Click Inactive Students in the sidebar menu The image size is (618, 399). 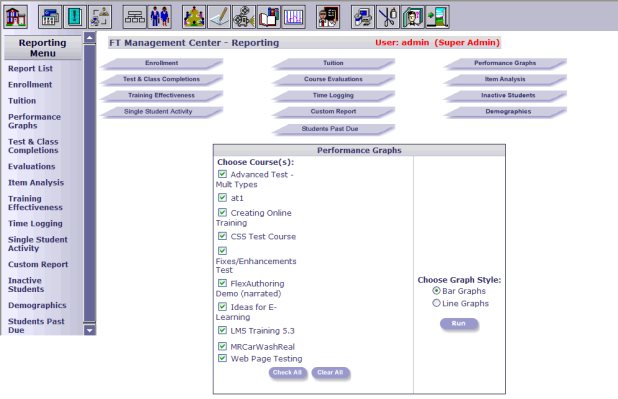(26, 285)
